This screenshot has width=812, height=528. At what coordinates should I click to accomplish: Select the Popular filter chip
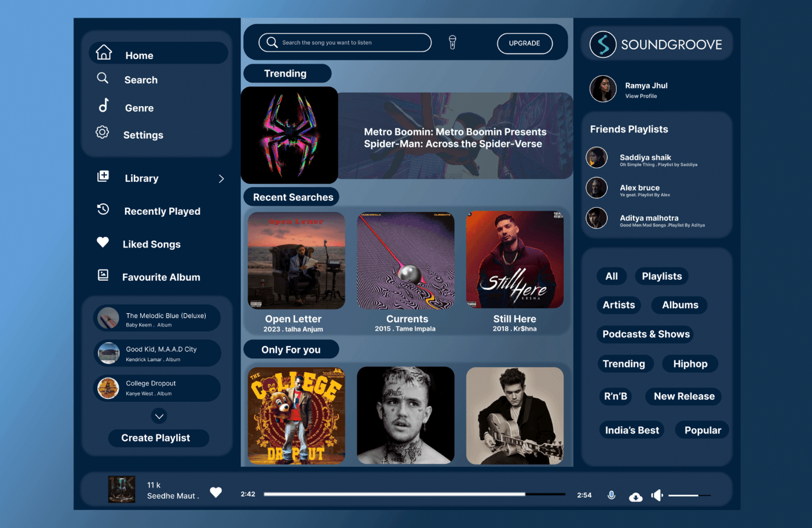pos(703,430)
